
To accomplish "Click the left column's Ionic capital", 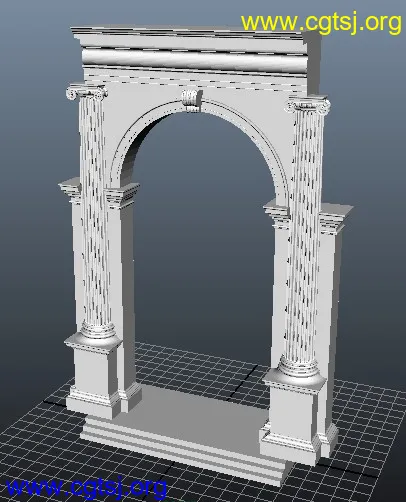I will (87, 91).
